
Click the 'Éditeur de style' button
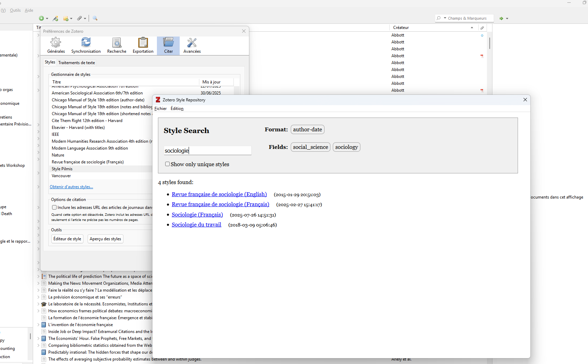pos(67,239)
